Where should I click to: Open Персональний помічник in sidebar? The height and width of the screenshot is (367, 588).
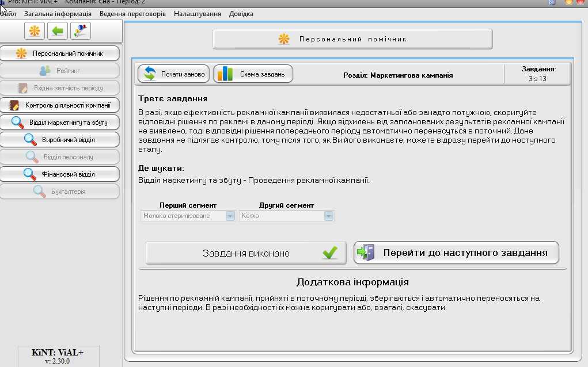pyautogui.click(x=60, y=53)
